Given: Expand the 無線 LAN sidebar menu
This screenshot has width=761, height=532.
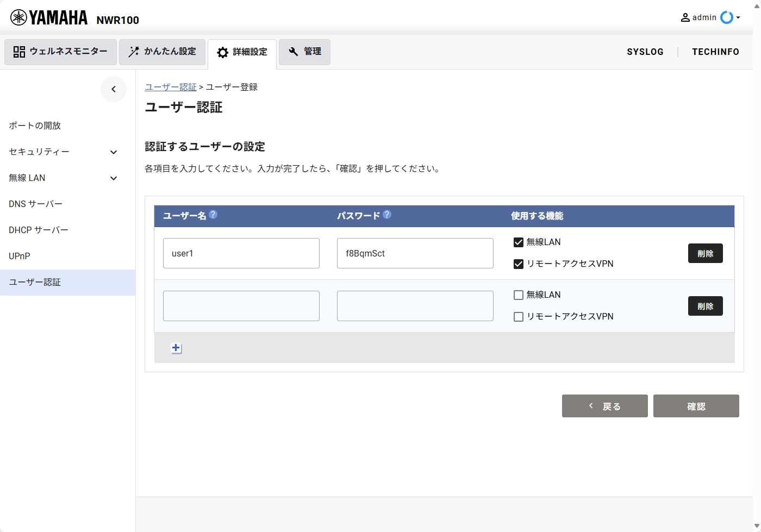Looking at the screenshot, I should click(114, 178).
